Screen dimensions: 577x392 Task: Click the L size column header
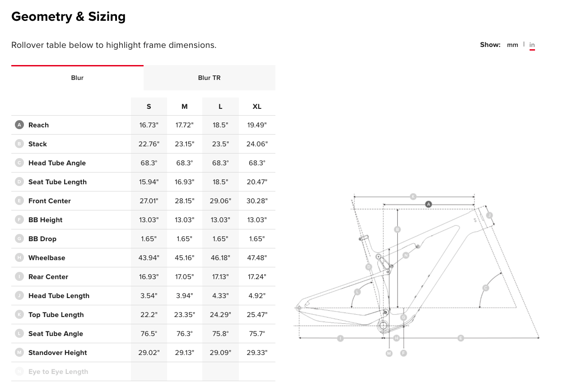[x=220, y=107]
